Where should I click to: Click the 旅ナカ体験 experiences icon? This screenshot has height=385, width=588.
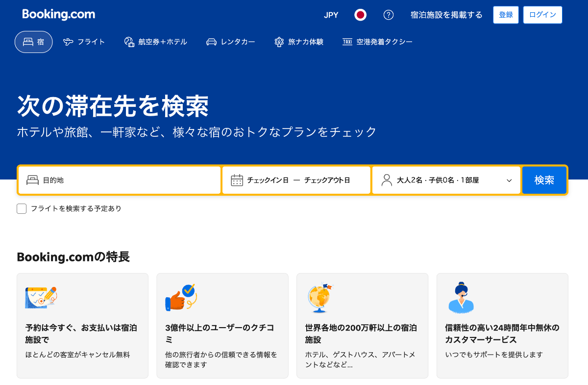click(279, 42)
